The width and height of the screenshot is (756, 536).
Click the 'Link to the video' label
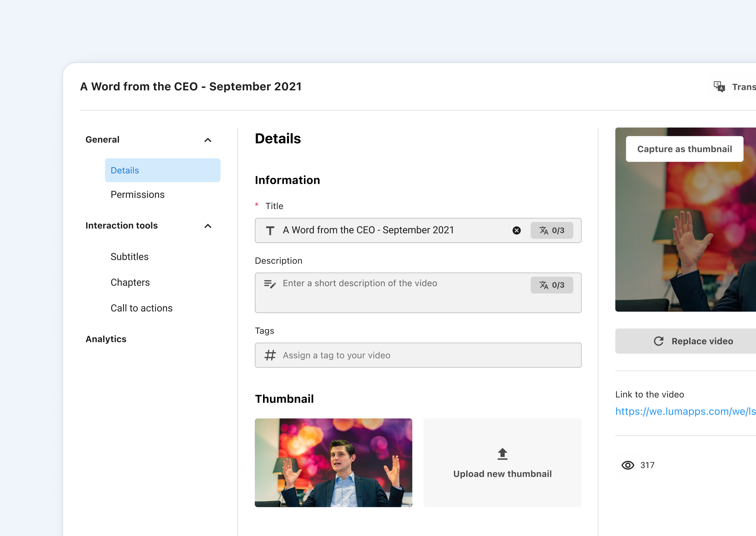pos(650,394)
